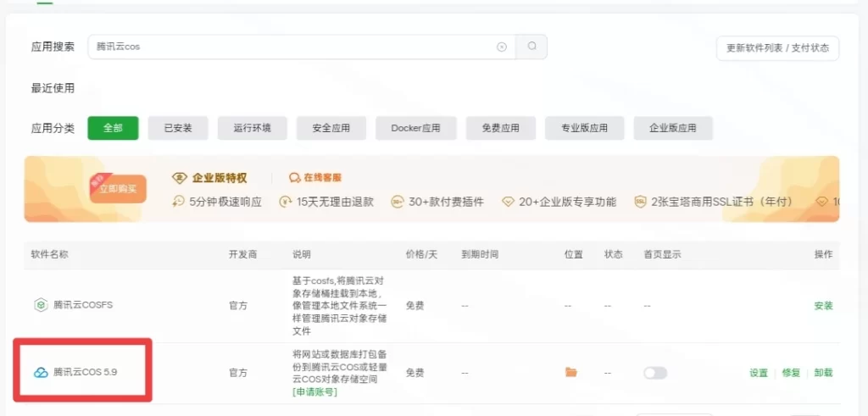
Task: Click the 在线客服 chat icon
Action: tap(294, 178)
